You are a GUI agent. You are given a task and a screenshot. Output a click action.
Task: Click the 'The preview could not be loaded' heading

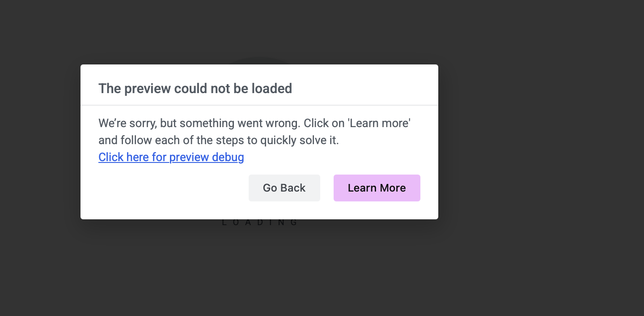[x=195, y=89]
